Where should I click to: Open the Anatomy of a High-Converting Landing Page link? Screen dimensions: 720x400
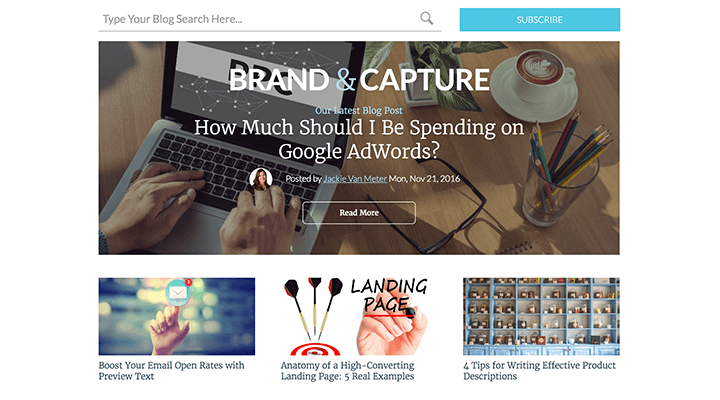pyautogui.click(x=348, y=371)
